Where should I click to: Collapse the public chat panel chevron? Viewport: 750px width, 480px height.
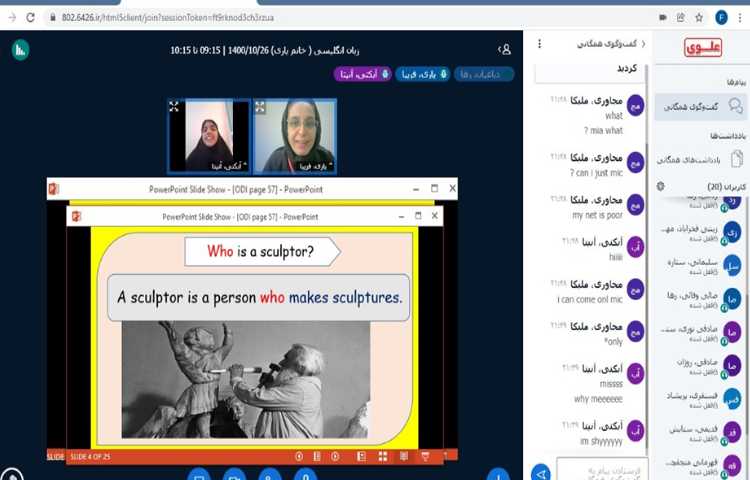[x=642, y=44]
